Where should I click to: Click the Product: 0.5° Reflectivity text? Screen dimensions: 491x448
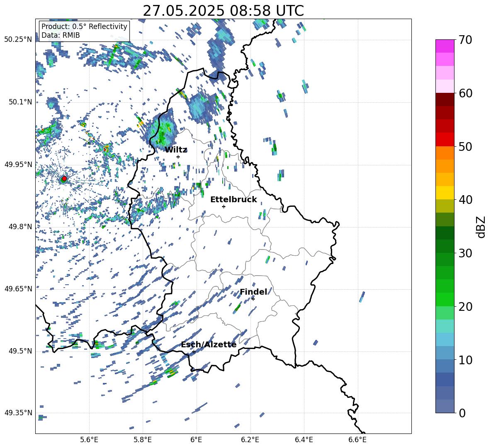click(84, 26)
